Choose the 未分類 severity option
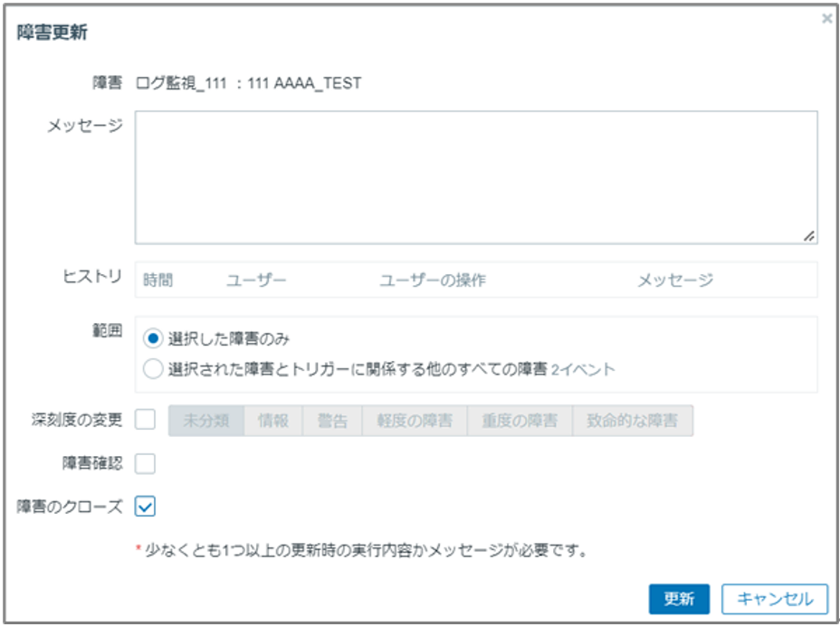Image resolution: width=840 pixels, height=627 pixels. coord(206,421)
